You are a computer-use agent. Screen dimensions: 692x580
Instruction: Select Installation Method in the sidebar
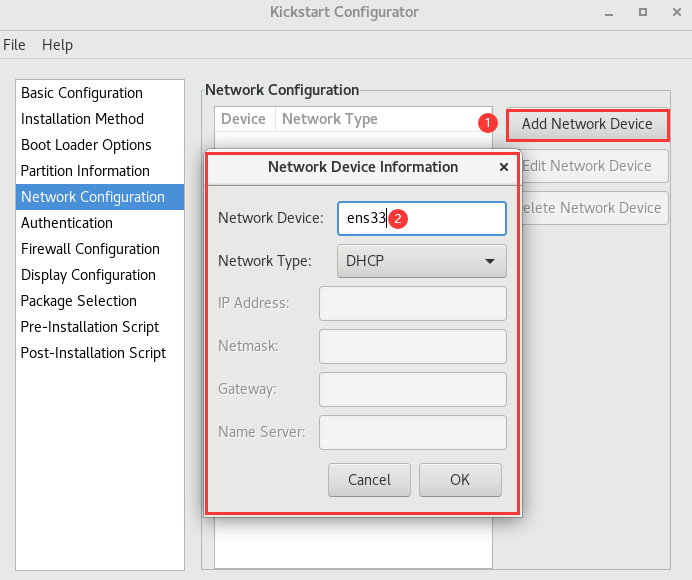click(x=100, y=119)
